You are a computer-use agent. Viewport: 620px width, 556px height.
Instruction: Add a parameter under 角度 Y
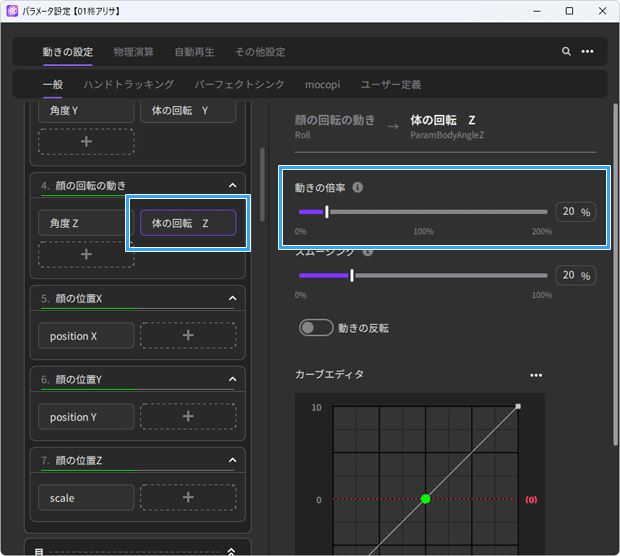(x=86, y=142)
